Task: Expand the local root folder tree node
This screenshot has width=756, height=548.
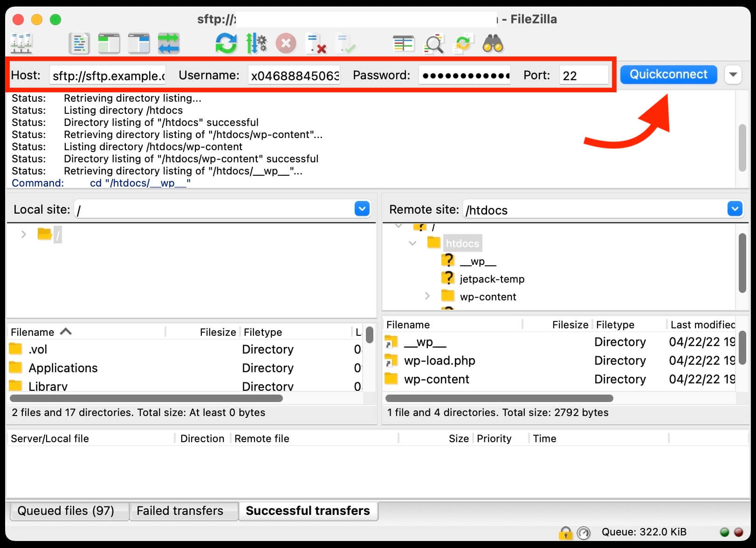Action: (x=23, y=234)
